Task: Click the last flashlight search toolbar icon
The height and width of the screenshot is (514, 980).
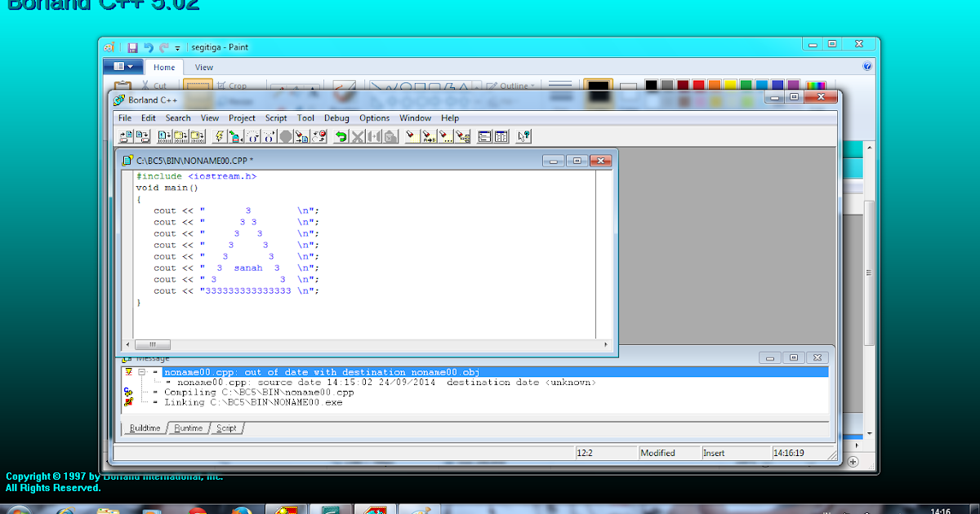Action: tap(462, 136)
